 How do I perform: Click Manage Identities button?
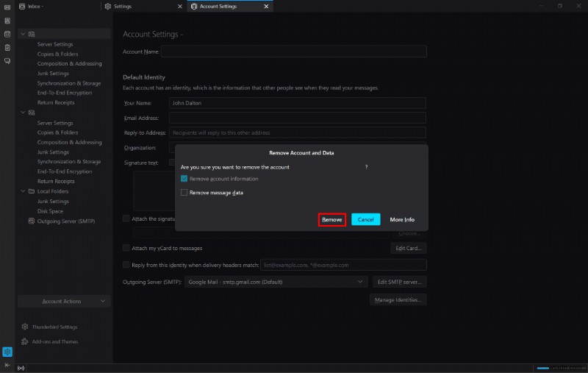[398, 300]
